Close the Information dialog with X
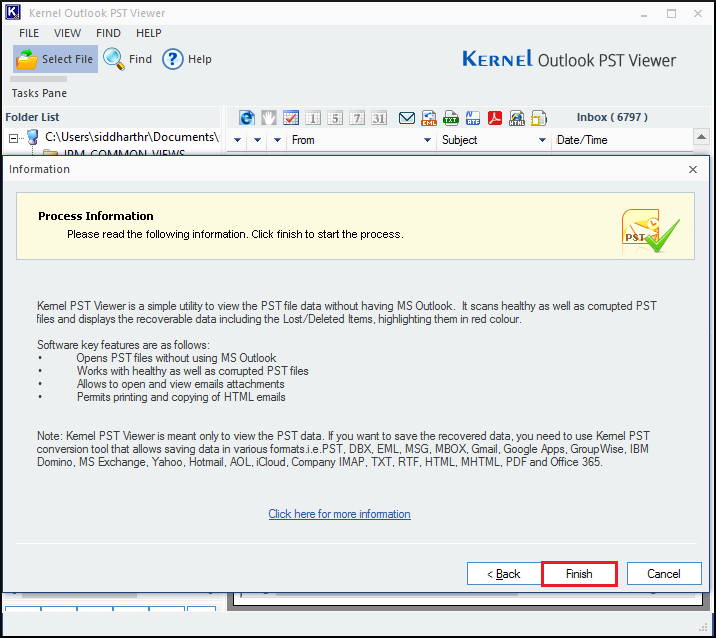The image size is (716, 638). pyautogui.click(x=693, y=169)
